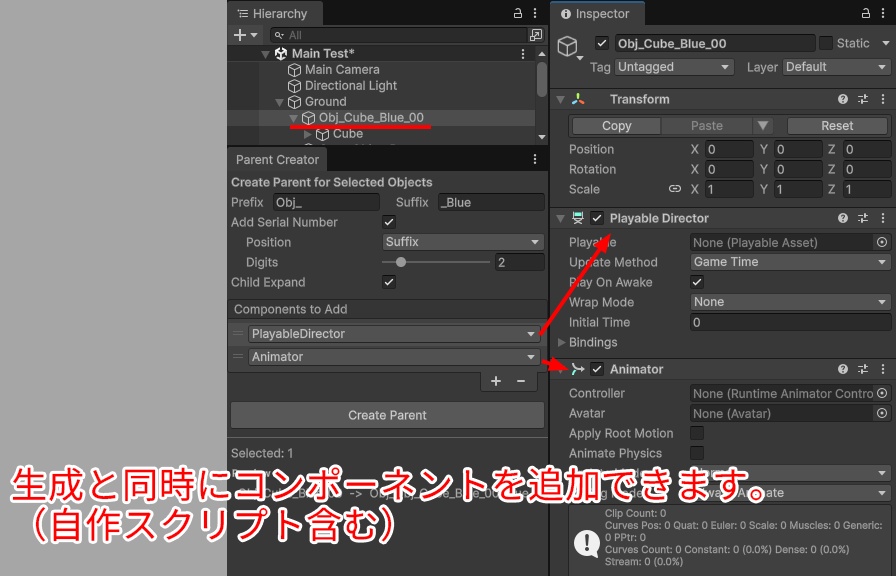Open the Playable asset object picker
Viewport: 896px width, 576px height.
tap(882, 242)
